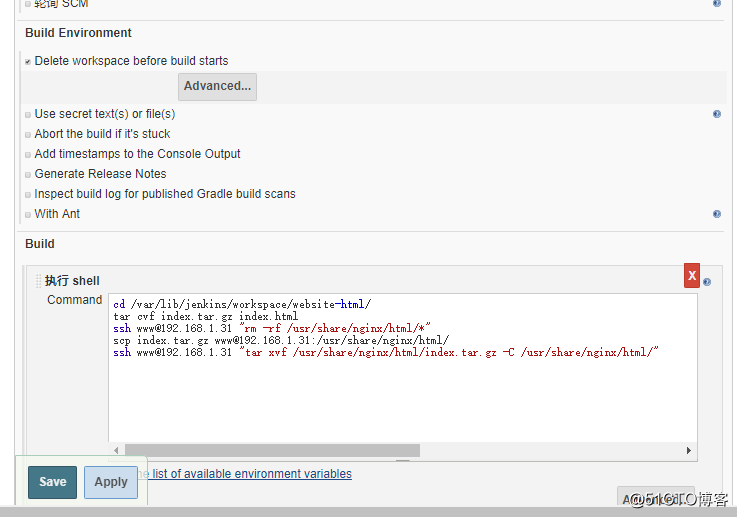Tick the With Ant checkbox
Viewport: 738px width, 518px height.
28,215
